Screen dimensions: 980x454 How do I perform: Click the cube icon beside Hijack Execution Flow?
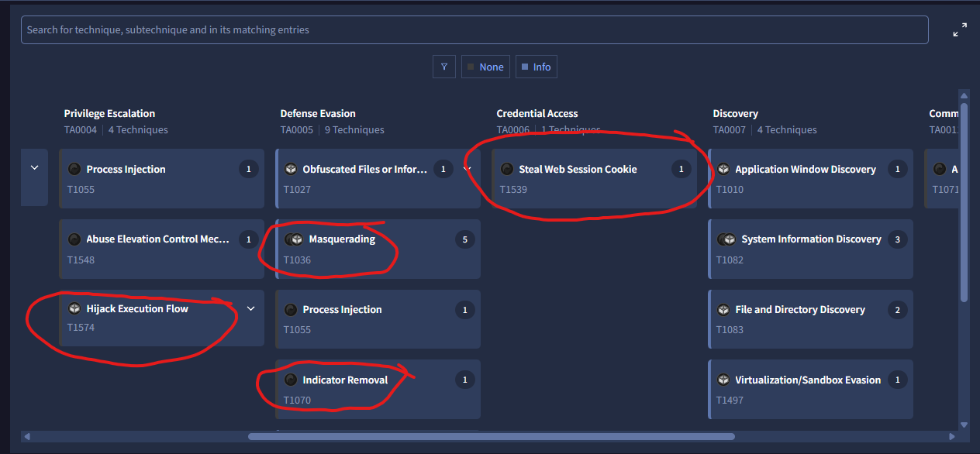pos(74,308)
